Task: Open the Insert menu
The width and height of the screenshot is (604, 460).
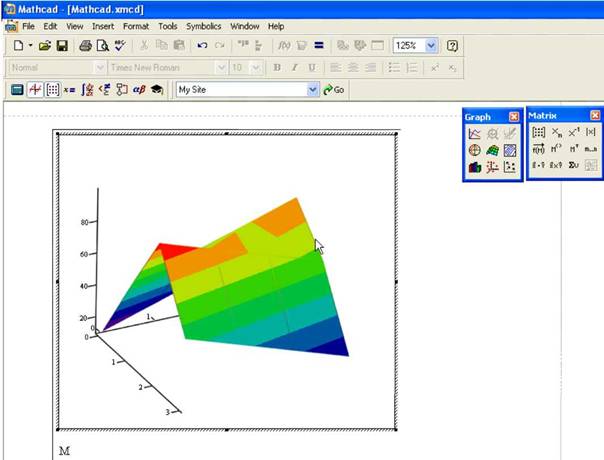Action: point(103,25)
